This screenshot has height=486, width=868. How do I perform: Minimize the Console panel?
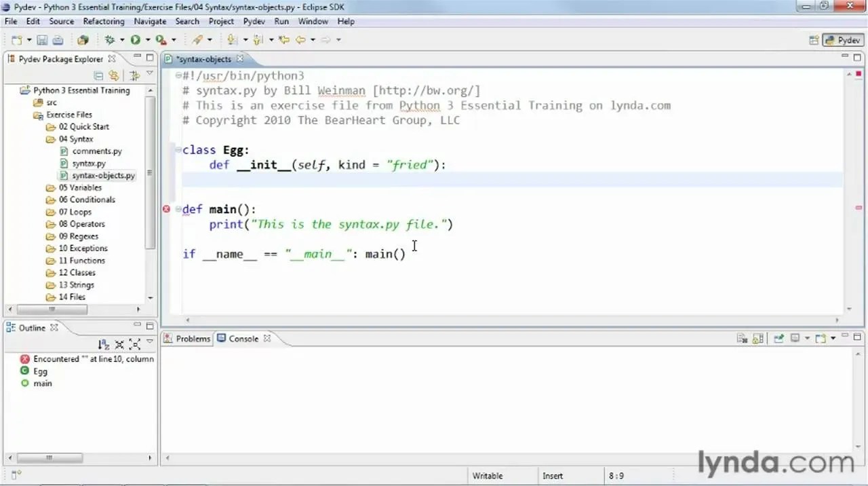tap(845, 337)
